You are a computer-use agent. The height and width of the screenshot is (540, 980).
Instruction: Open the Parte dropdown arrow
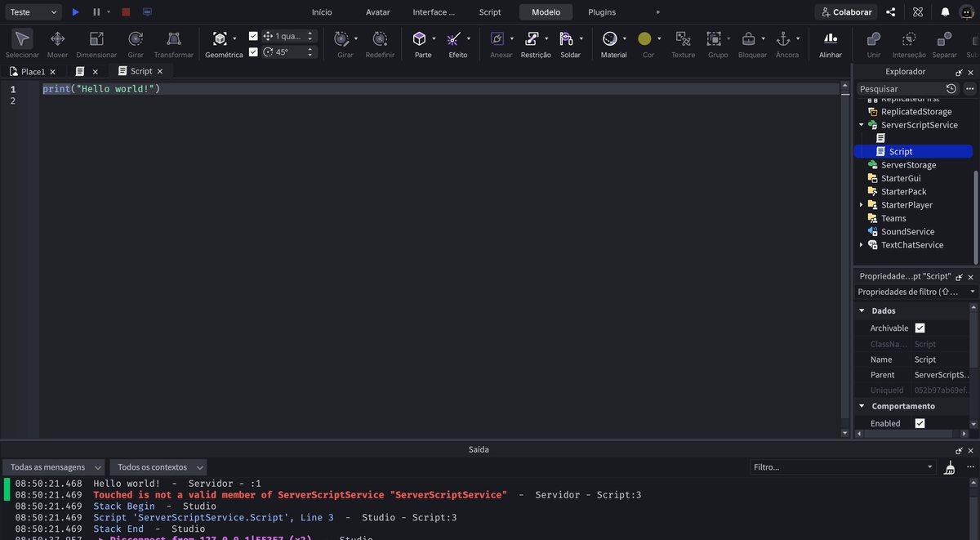coord(434,38)
